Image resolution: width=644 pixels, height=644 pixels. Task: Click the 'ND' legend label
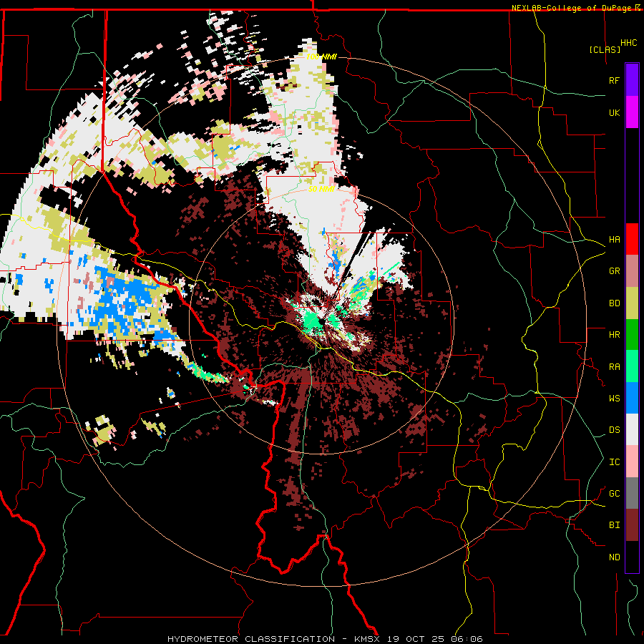pos(614,557)
